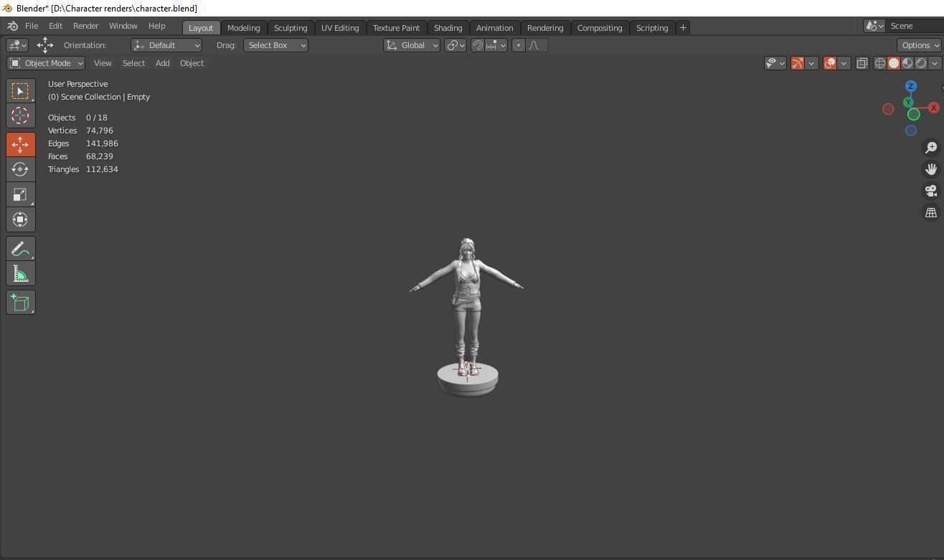
Task: Open the snapping options dropdown
Action: (x=496, y=45)
